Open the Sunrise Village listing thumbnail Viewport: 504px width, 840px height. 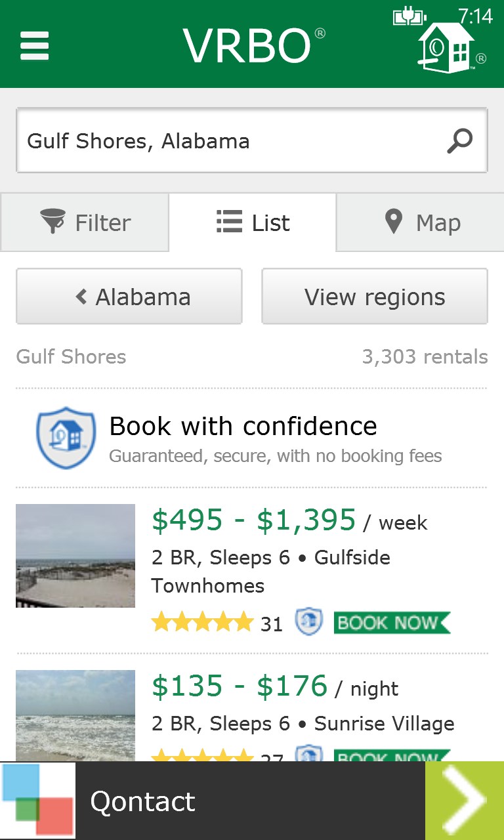pos(75,715)
